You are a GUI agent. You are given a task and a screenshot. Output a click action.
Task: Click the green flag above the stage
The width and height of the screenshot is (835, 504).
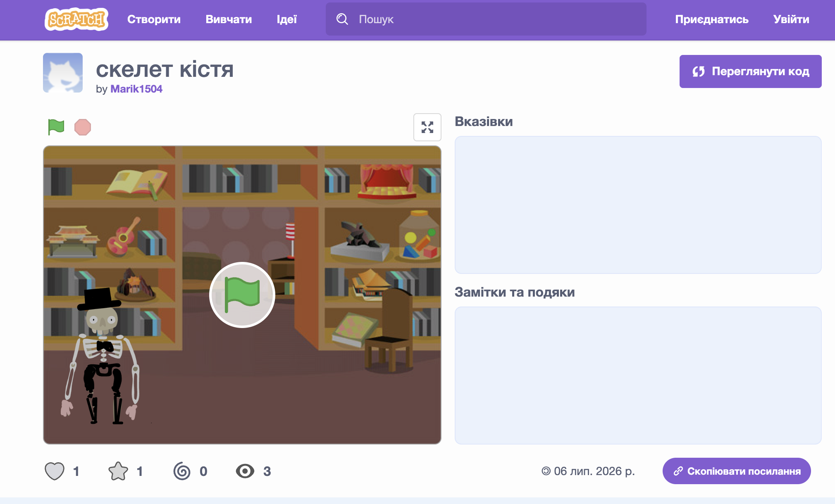pyautogui.click(x=56, y=127)
